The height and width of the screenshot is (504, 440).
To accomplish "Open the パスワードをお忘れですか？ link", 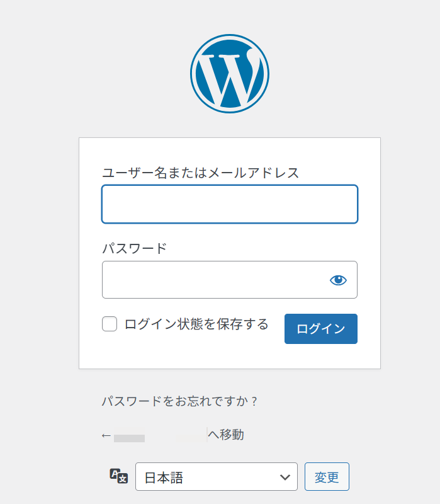I will tap(180, 401).
